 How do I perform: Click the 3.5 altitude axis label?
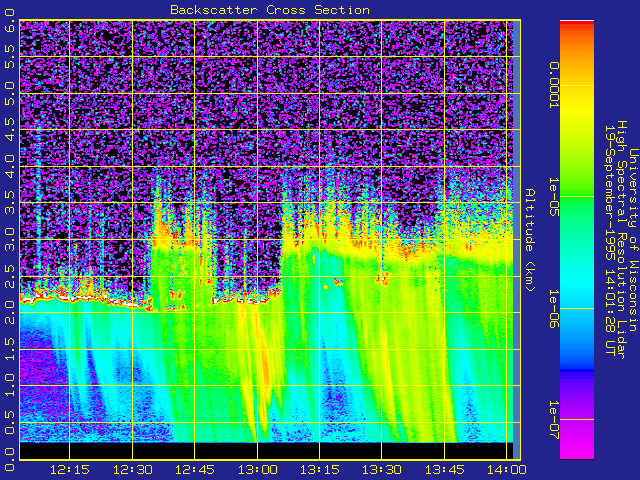point(9,203)
